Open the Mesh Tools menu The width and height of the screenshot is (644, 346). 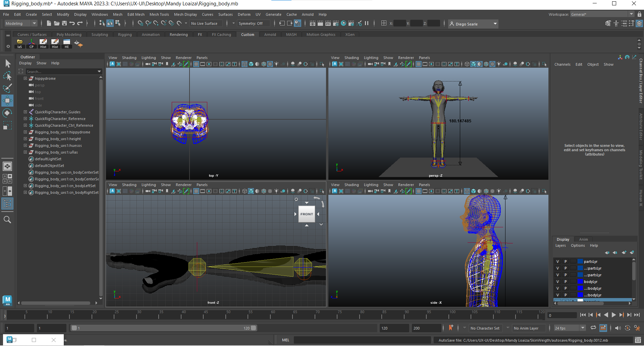pyautogui.click(x=159, y=14)
